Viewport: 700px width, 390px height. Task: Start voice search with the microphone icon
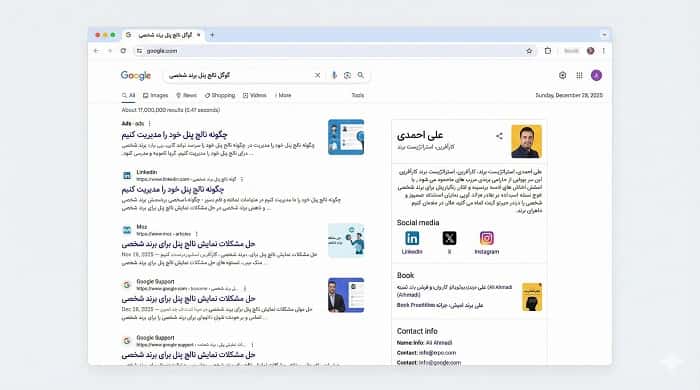coord(334,75)
